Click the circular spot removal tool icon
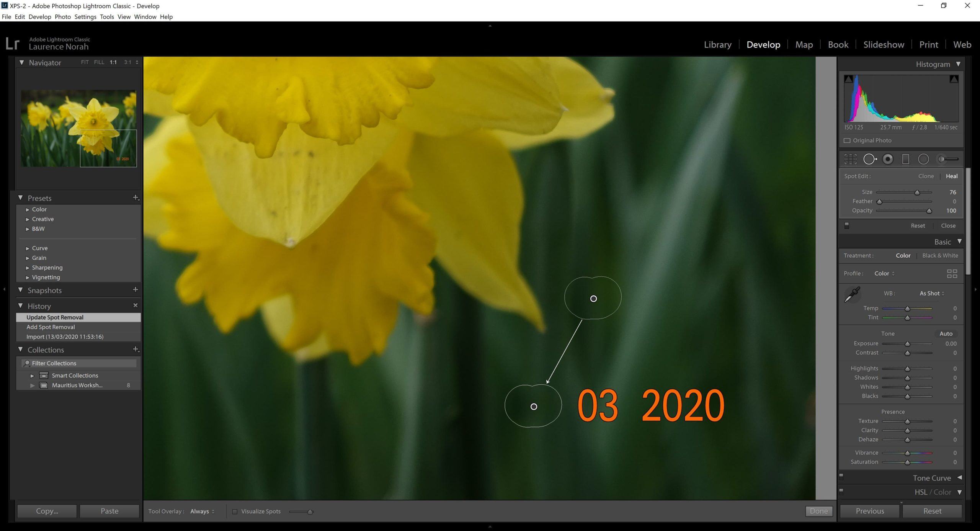 pos(870,159)
